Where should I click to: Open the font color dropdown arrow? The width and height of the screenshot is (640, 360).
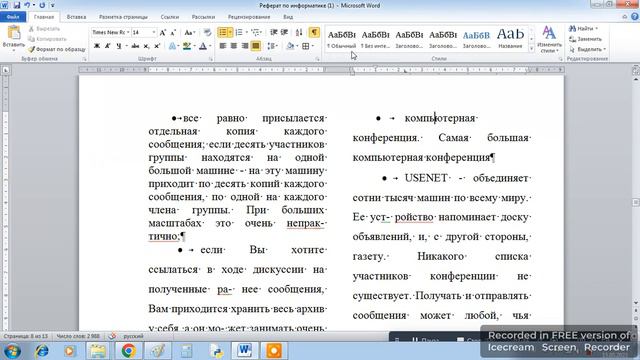210,46
